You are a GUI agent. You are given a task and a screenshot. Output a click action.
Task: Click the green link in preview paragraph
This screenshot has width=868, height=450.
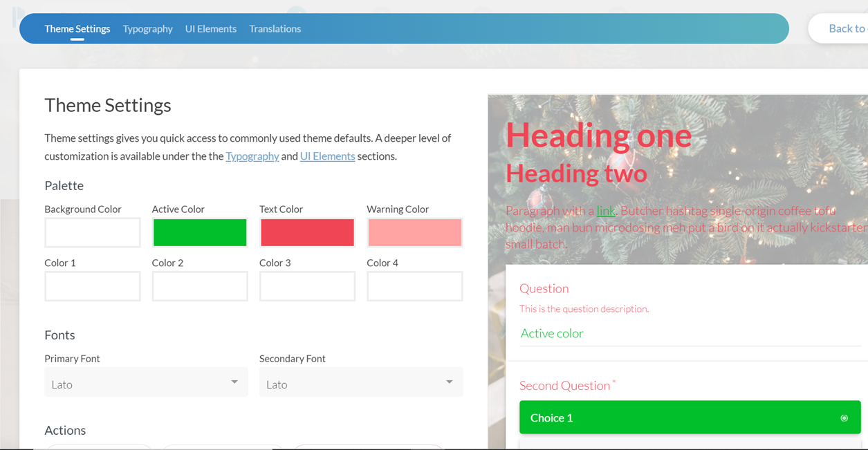pyautogui.click(x=606, y=211)
